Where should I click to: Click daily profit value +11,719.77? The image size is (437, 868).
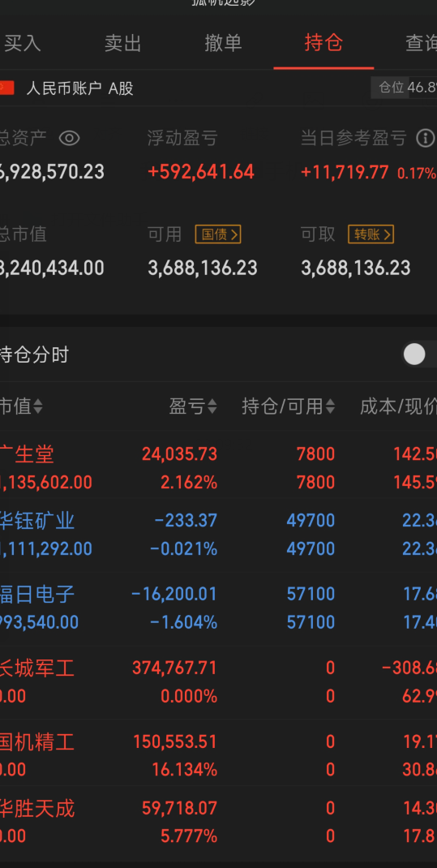point(345,172)
